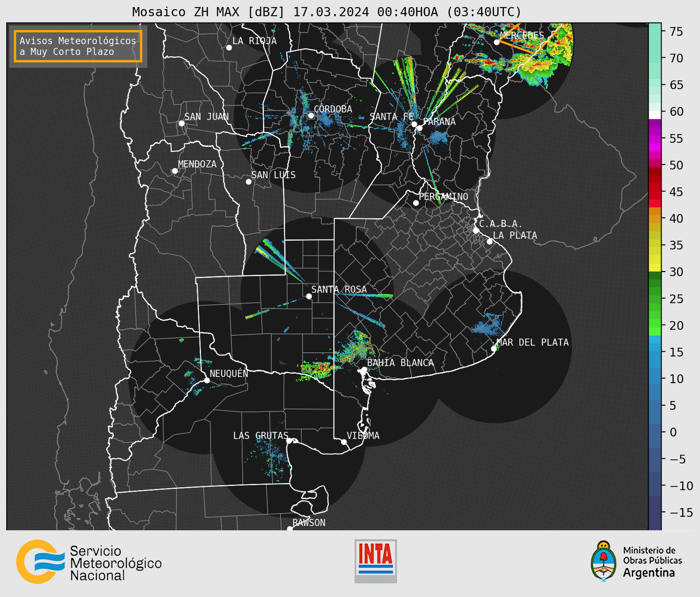Click the PARANA city label
The height and width of the screenshot is (597, 700).
click(x=439, y=122)
